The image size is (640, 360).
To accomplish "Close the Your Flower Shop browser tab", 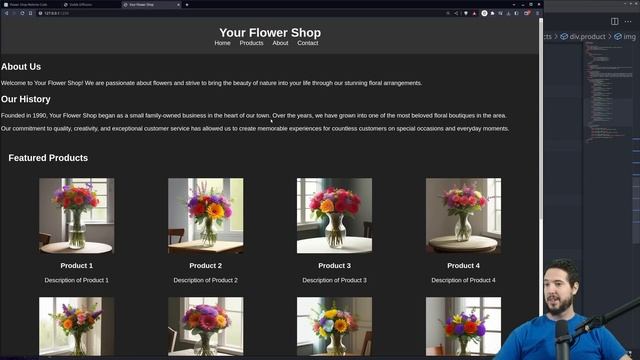I will [178, 4].
